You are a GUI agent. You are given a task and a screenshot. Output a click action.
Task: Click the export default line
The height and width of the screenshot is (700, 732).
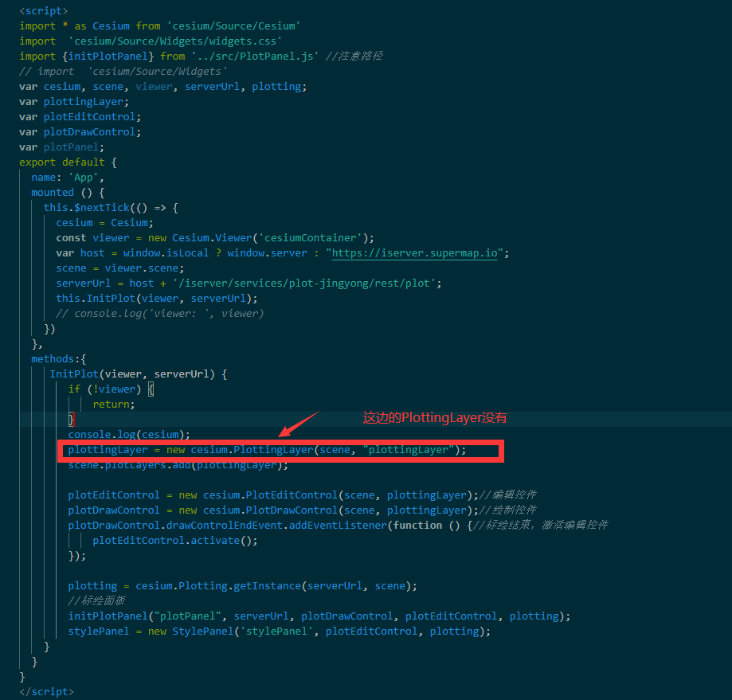coord(68,162)
